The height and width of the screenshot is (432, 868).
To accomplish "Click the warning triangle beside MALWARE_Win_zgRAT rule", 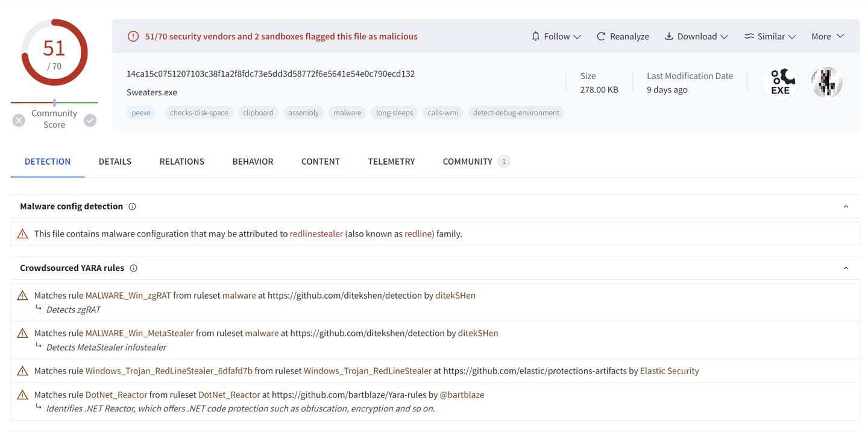I will [23, 296].
